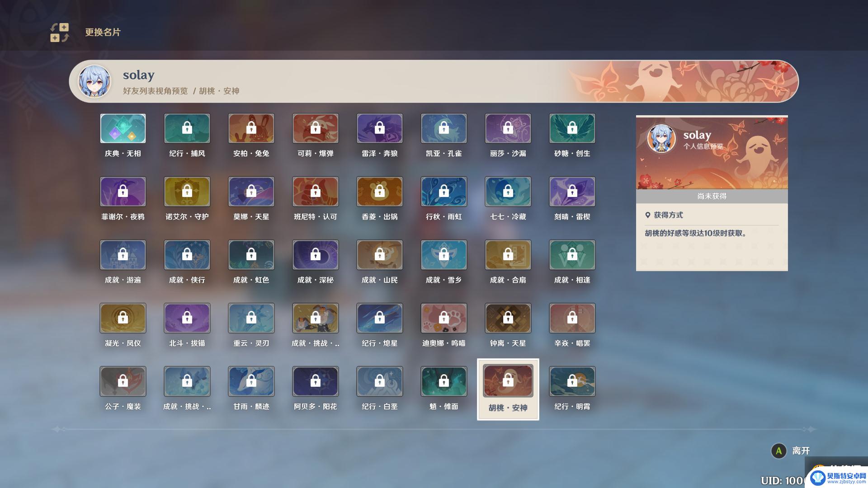Select the locked 纪行·捕风 namecard
868x488 pixels.
point(187,128)
